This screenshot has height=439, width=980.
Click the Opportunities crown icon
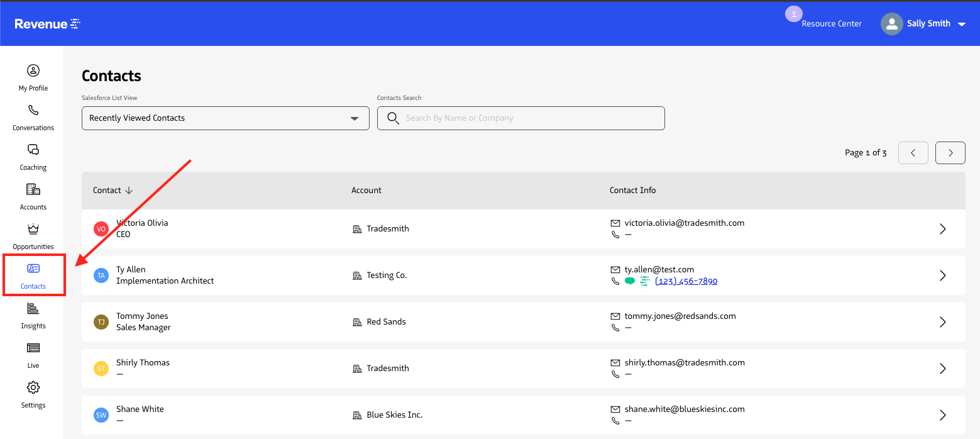(33, 229)
